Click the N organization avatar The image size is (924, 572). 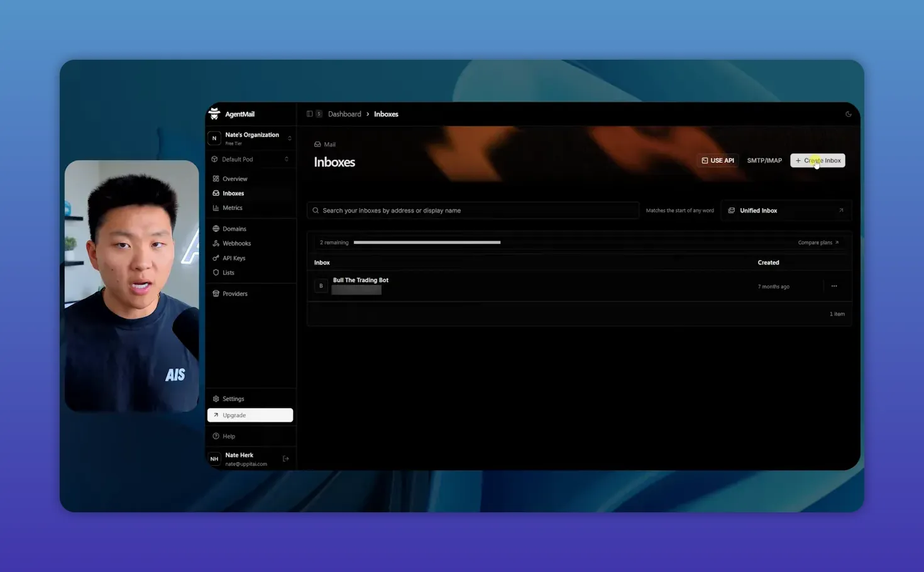[x=214, y=138]
